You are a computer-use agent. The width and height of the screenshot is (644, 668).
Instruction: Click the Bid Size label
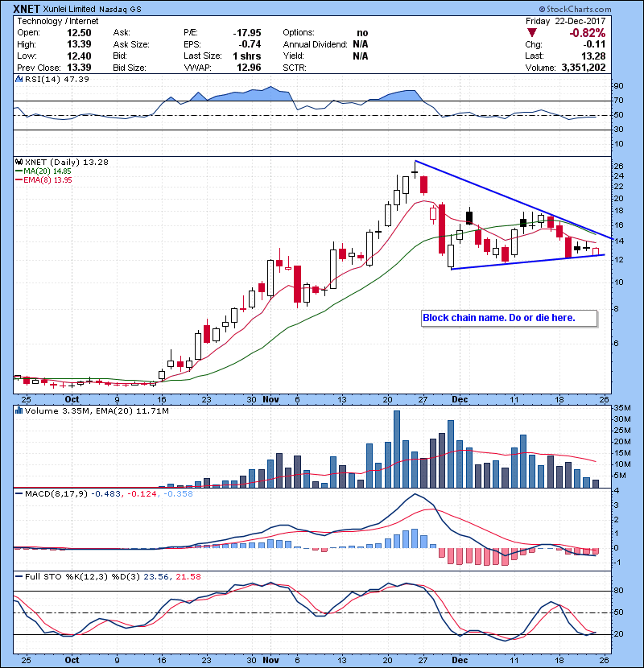click(x=130, y=68)
